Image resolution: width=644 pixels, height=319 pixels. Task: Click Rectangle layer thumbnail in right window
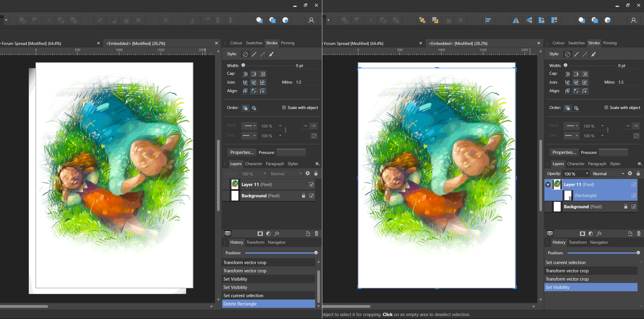(568, 196)
